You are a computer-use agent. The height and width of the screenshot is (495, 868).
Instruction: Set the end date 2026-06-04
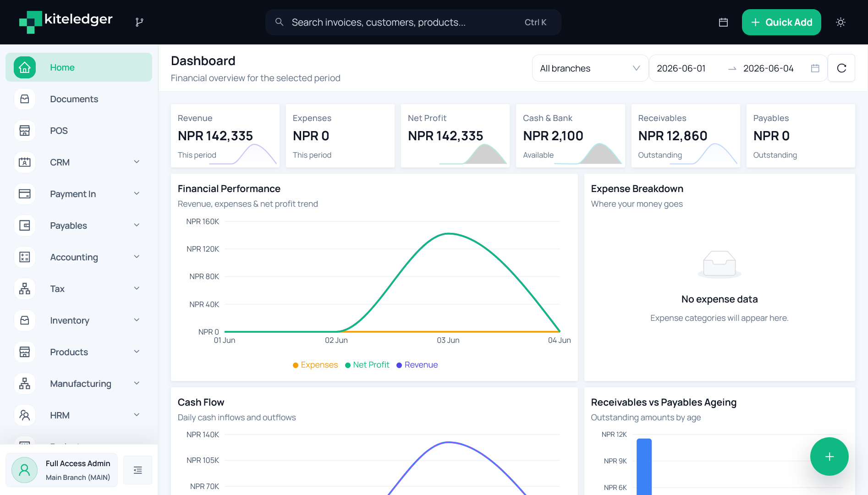(x=769, y=68)
